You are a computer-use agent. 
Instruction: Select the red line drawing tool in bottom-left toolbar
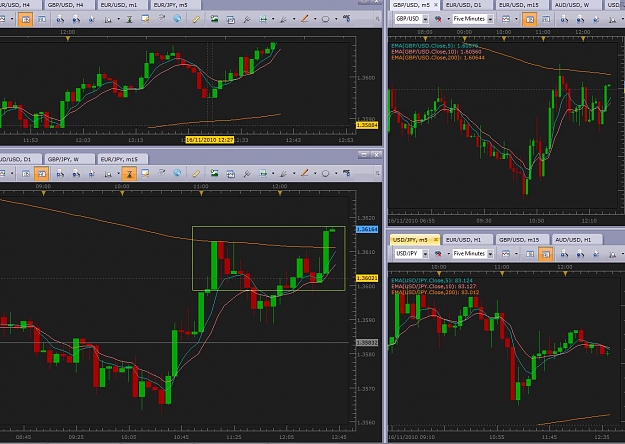click(x=305, y=173)
